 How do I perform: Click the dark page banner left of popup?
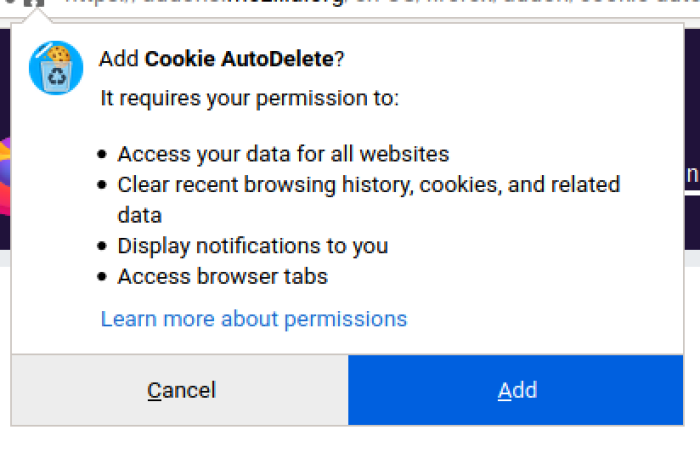point(5,138)
